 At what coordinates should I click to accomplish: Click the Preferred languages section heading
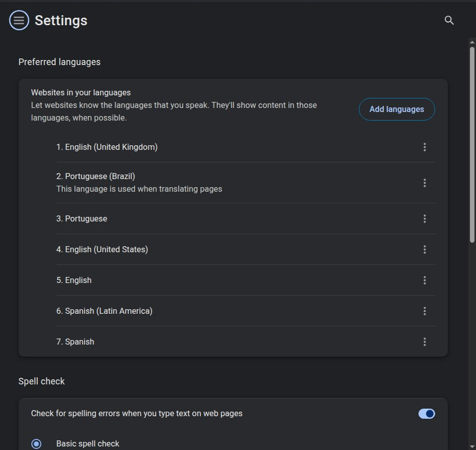[x=60, y=62]
